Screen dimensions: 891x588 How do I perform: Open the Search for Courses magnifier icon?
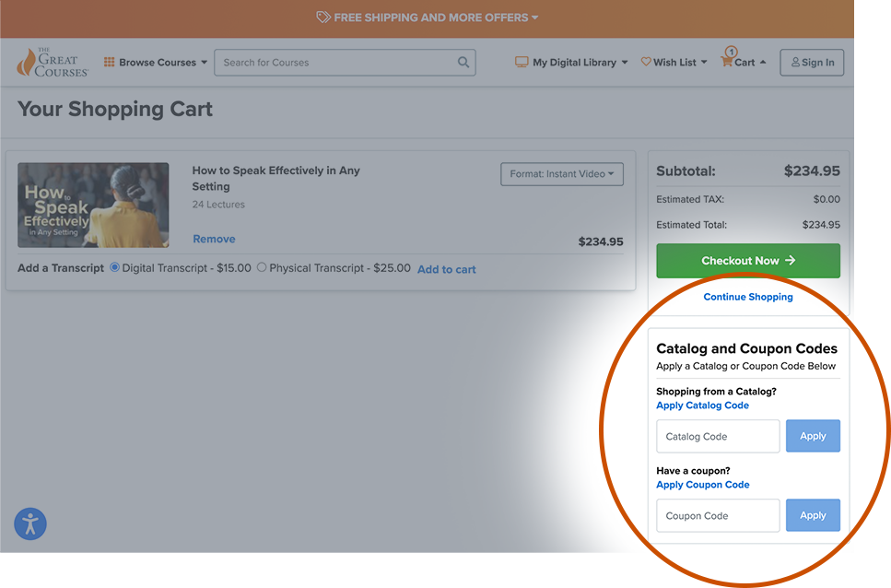pos(463,62)
